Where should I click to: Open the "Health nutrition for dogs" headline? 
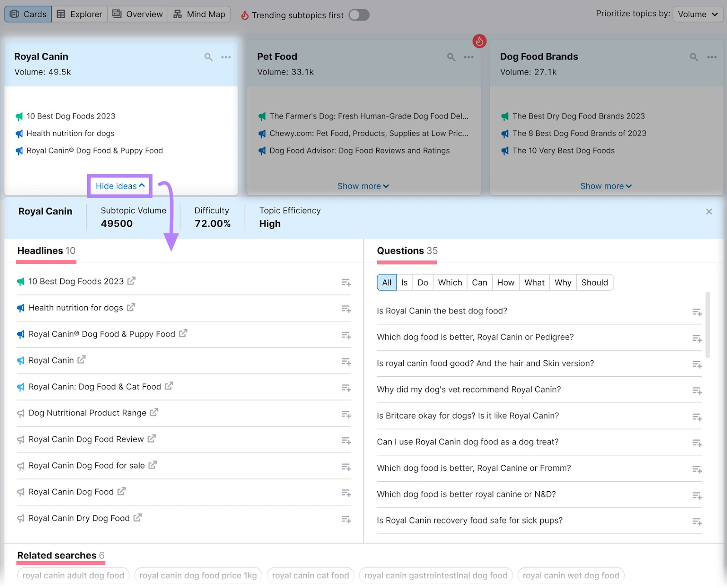tap(76, 308)
